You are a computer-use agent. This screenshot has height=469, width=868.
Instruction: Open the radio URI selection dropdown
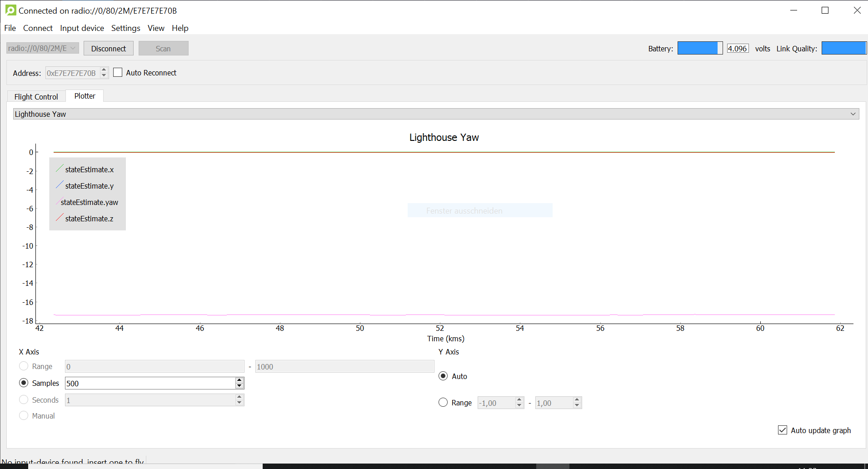(x=43, y=48)
